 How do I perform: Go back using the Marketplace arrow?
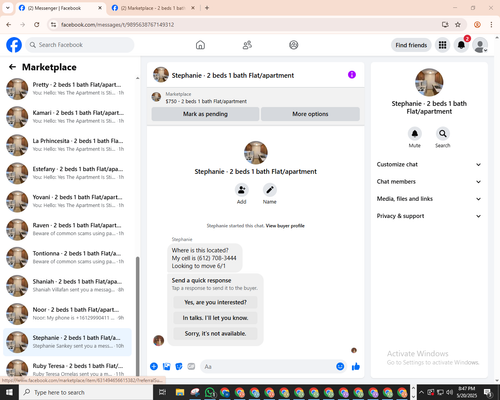[12, 67]
